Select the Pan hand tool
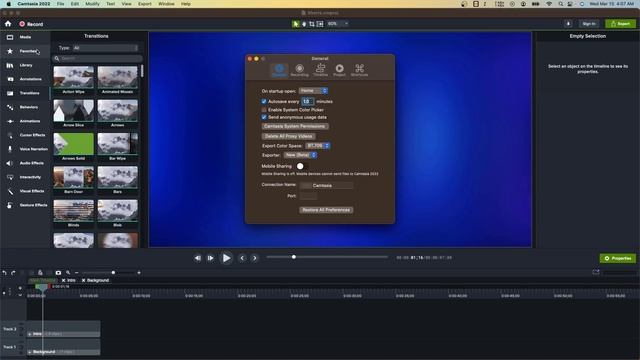Viewport: 640px width, 360px height. click(x=304, y=24)
